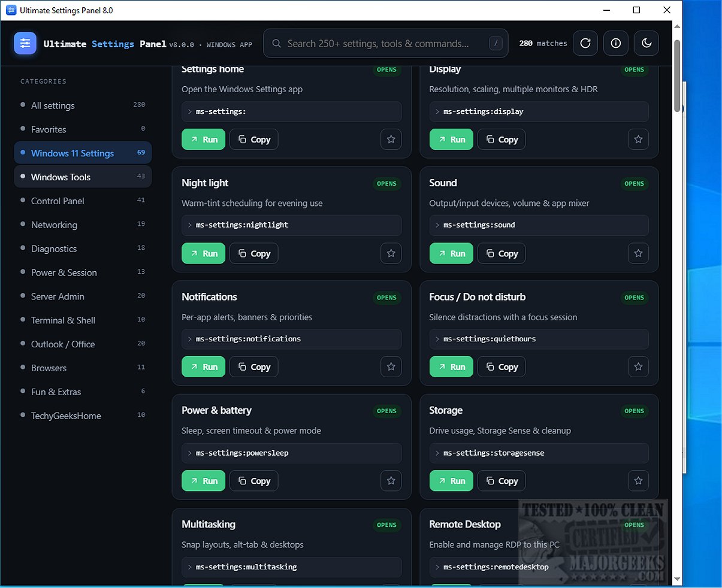Star the Focus / Do not disturb card

[639, 366]
